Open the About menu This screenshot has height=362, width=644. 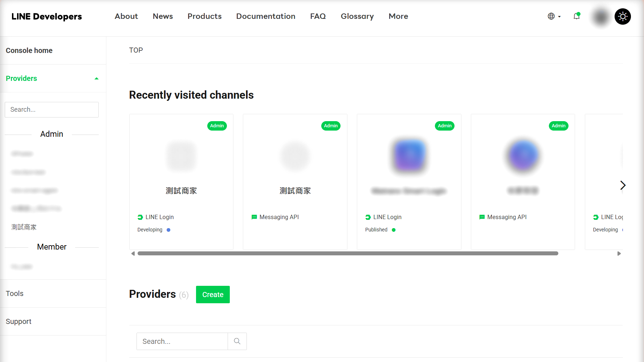pyautogui.click(x=126, y=16)
